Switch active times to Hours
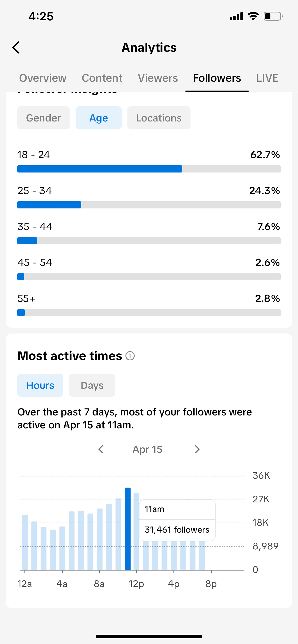Viewport: 298px width, 644px height. point(40,385)
